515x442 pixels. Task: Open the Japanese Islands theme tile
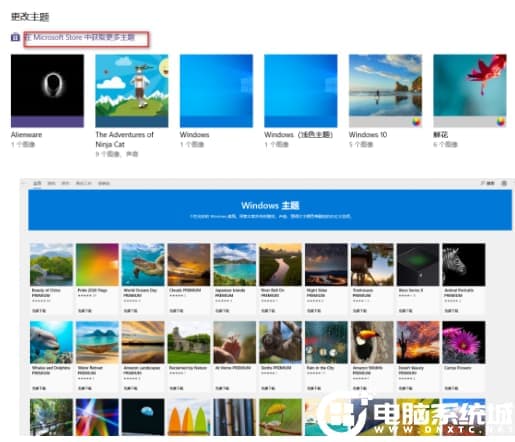click(235, 278)
